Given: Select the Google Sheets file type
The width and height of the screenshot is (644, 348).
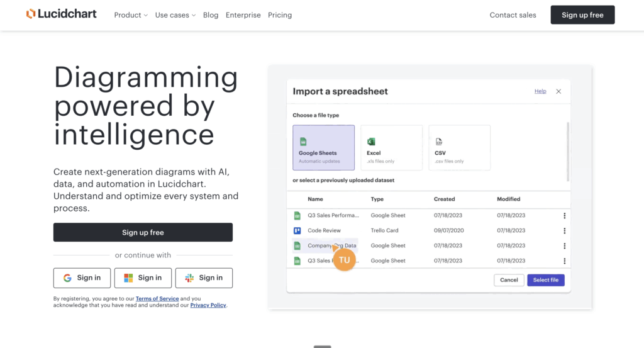Looking at the screenshot, I should [324, 147].
